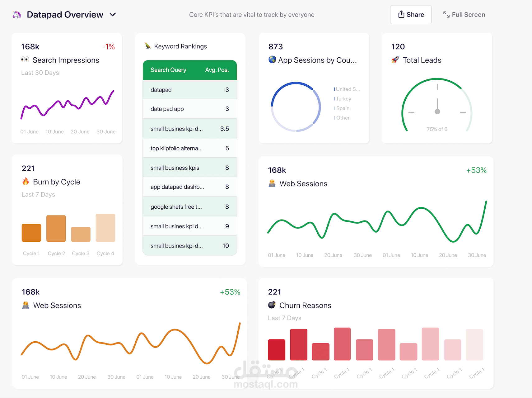532x398 pixels.
Task: Click the Cycle 2 bar in Burn chart
Action: (x=56, y=228)
